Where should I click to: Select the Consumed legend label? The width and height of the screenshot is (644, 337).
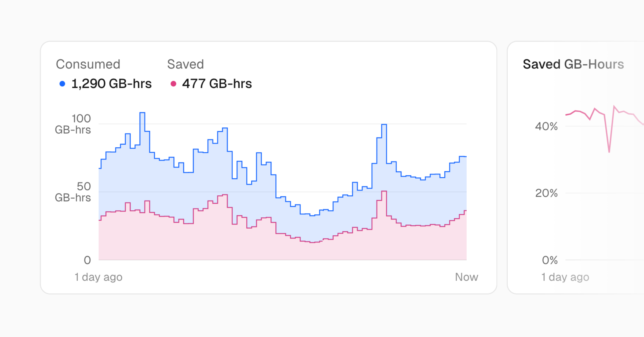pyautogui.click(x=88, y=64)
